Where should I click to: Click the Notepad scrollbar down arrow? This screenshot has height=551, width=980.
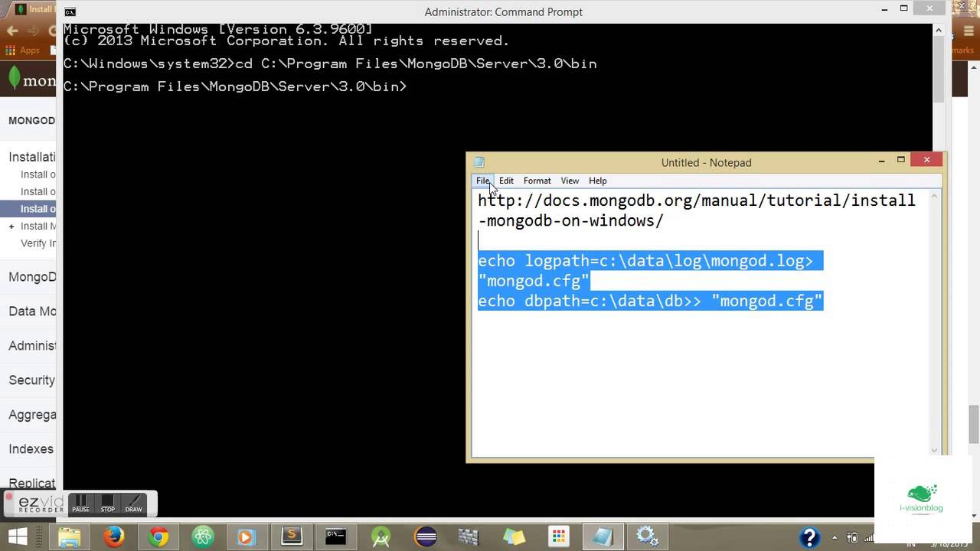coord(934,451)
